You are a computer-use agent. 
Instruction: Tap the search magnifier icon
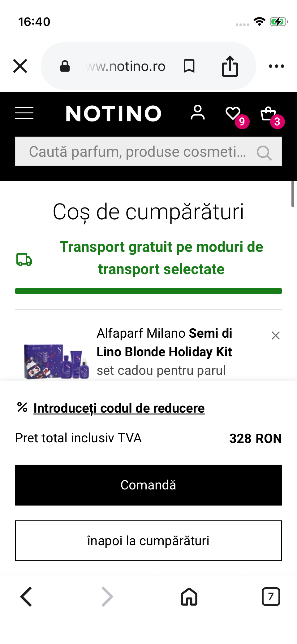(x=264, y=152)
